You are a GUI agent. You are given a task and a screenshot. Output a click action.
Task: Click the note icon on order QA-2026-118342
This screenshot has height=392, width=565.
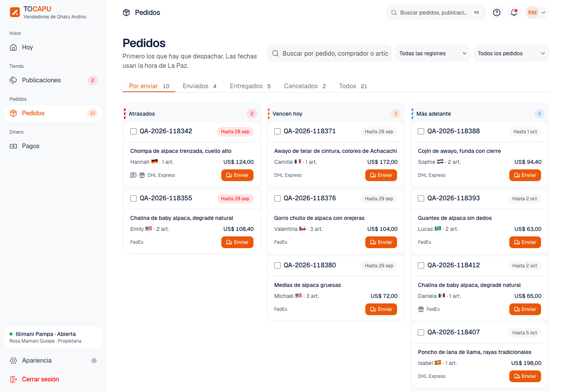(133, 175)
